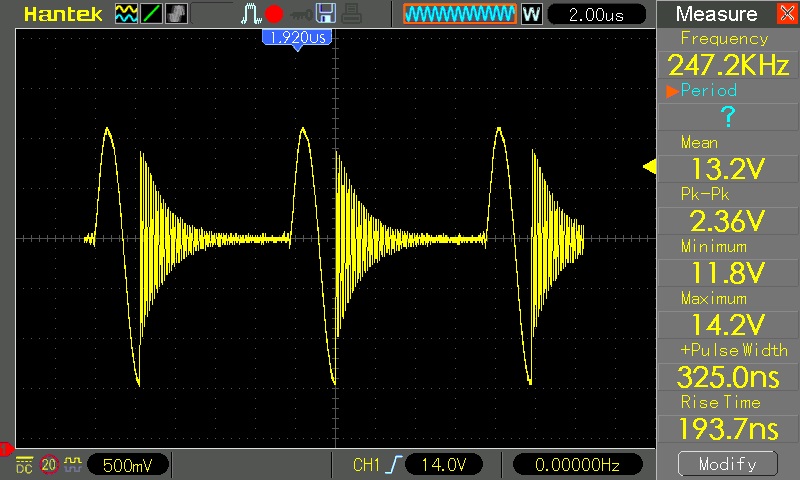Screen dimensions: 800x480
Task: Close the Measure panel with X
Action: coord(785,14)
